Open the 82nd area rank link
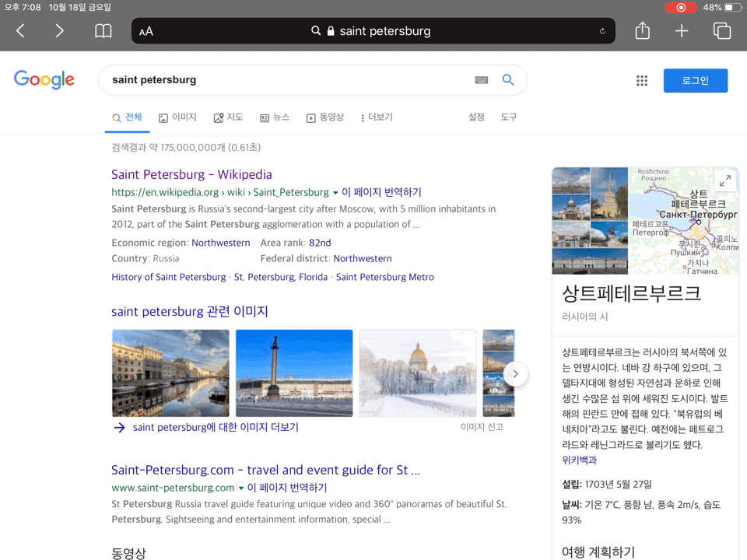The height and width of the screenshot is (560, 747). 320,243
